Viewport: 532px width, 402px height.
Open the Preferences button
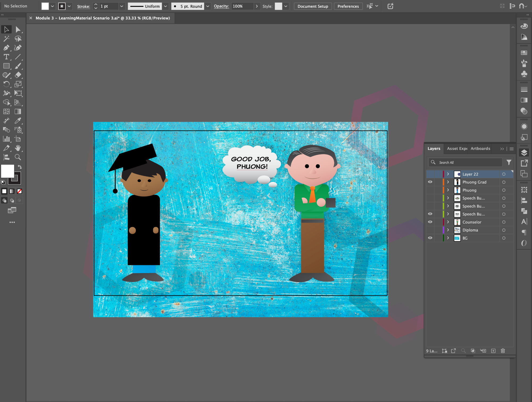pos(348,6)
